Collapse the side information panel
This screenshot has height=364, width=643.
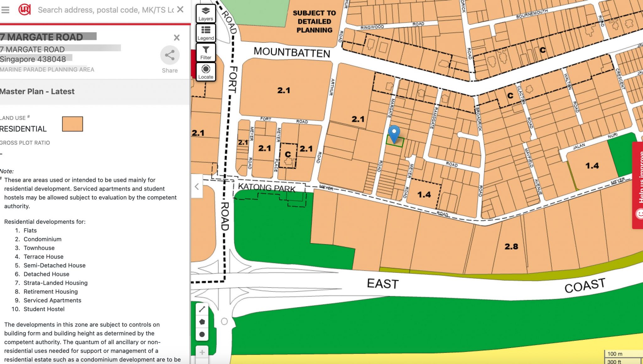point(197,187)
